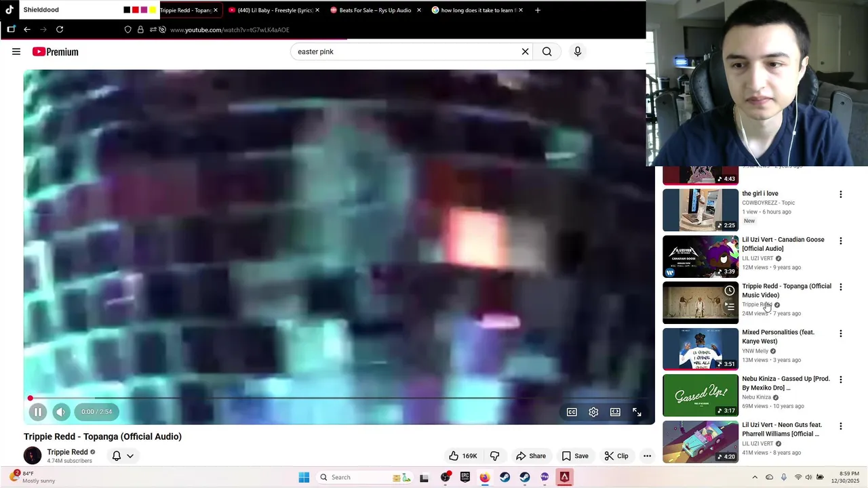868x488 pixels.
Task: Close the Lil Baby Freestyle tab
Action: click(x=317, y=10)
